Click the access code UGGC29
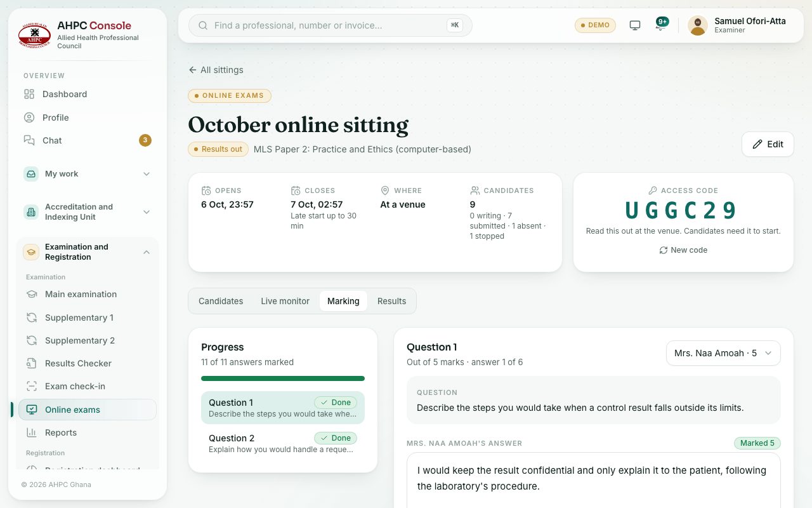812x508 pixels. point(683,211)
